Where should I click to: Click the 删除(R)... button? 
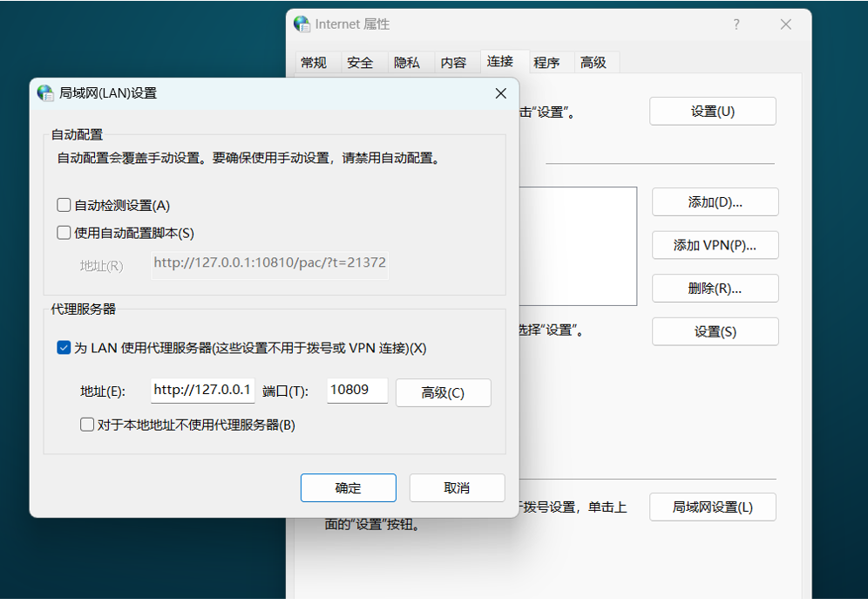click(715, 289)
